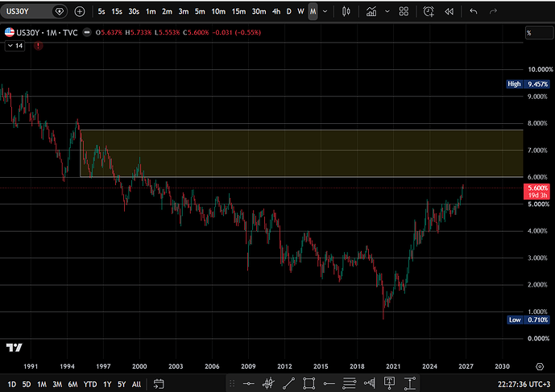The width and height of the screenshot is (555, 392).
Task: Click the 22:27:36 UTC+3 timezone clock
Action: [524, 384]
